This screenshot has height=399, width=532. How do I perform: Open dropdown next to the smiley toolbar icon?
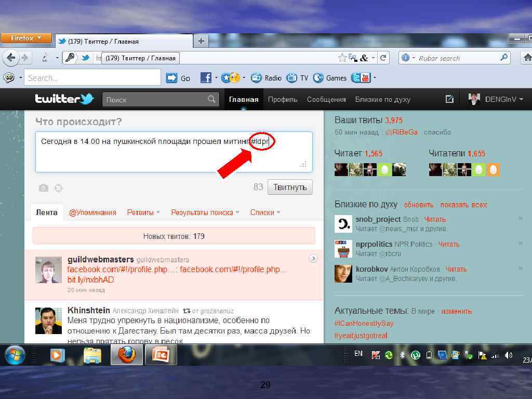[x=20, y=78]
